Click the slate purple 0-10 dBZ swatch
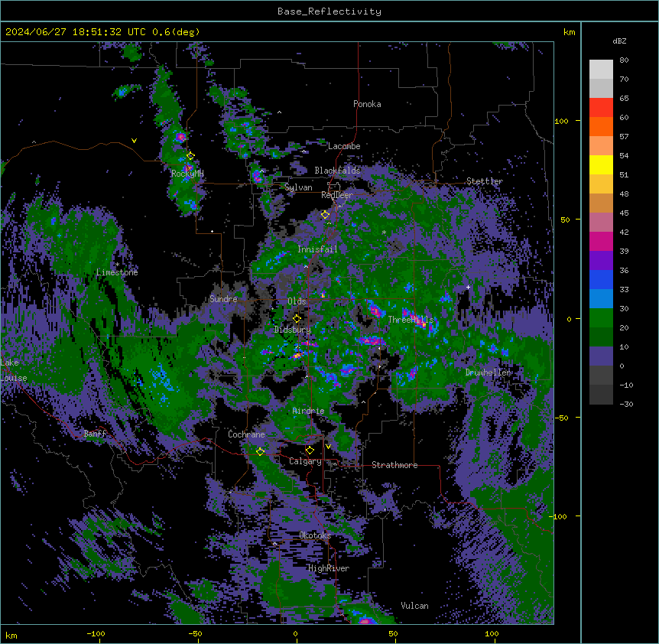The height and width of the screenshot is (644, 659). tap(601, 356)
